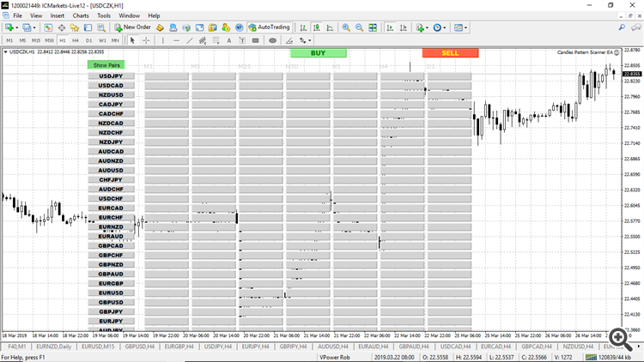Switch to candlestick chart view
The height and width of the screenshot is (362, 644).
316,27
